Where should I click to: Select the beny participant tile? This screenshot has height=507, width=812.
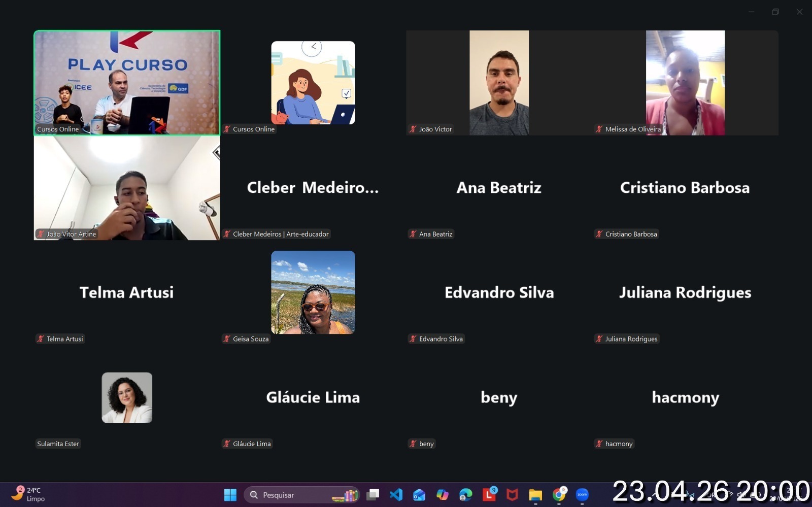(x=499, y=397)
